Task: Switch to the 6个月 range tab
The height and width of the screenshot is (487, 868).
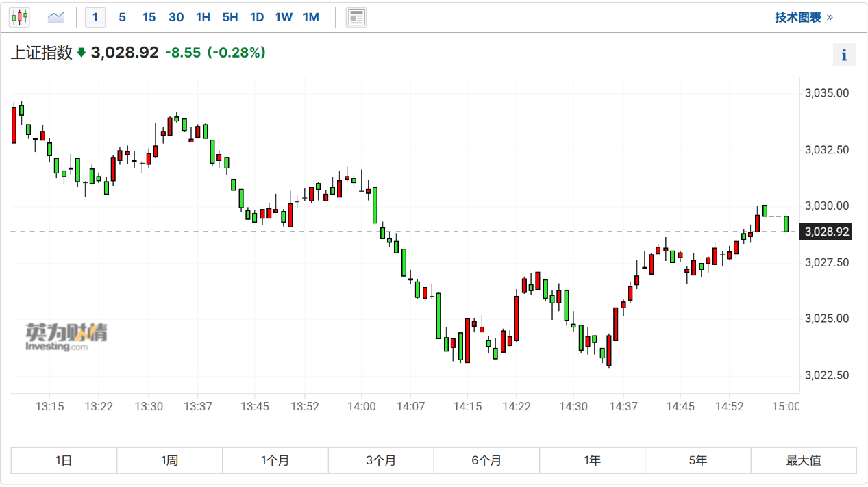Action: click(x=486, y=460)
